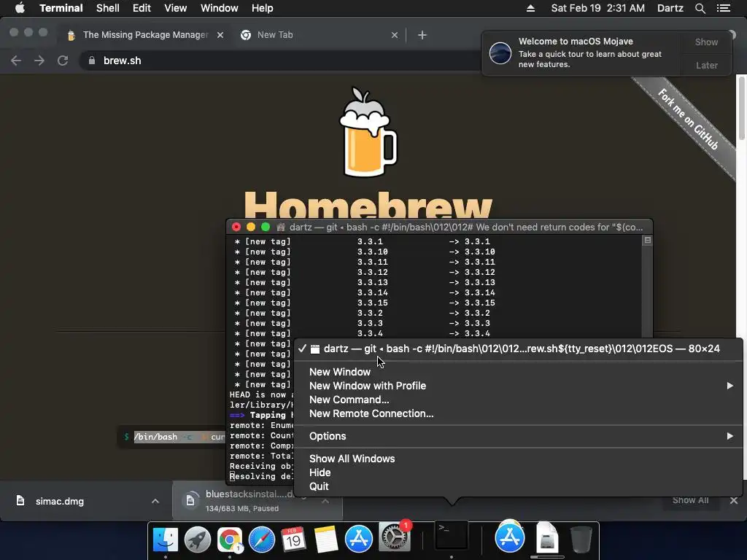Open Notes app in the Dock
The image size is (747, 560).
(x=326, y=539)
